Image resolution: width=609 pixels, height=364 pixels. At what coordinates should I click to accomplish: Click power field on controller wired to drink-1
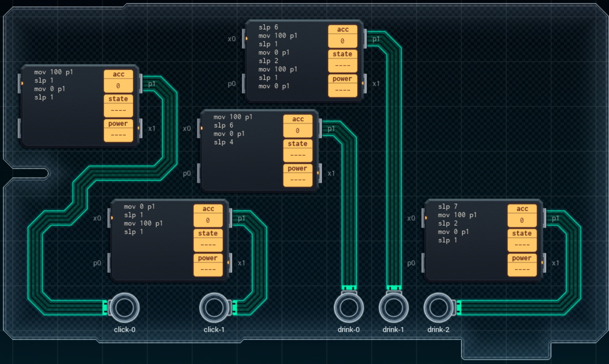coord(342,85)
